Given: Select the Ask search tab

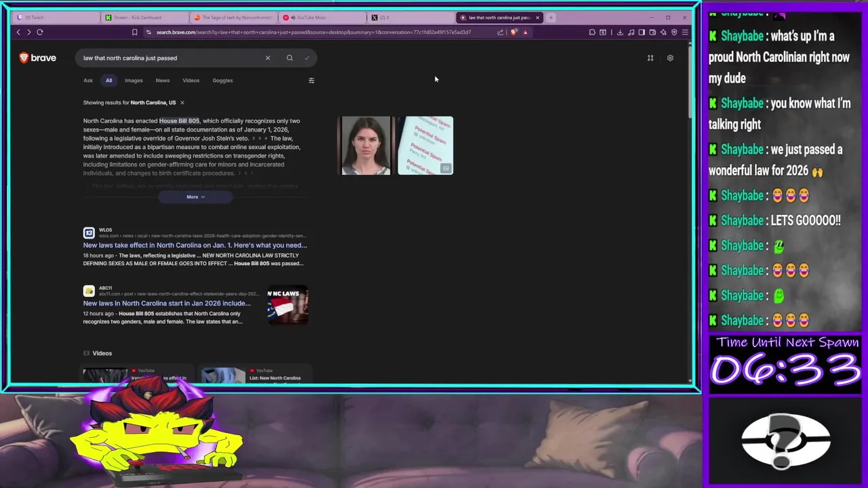Looking at the screenshot, I should tap(88, 80).
